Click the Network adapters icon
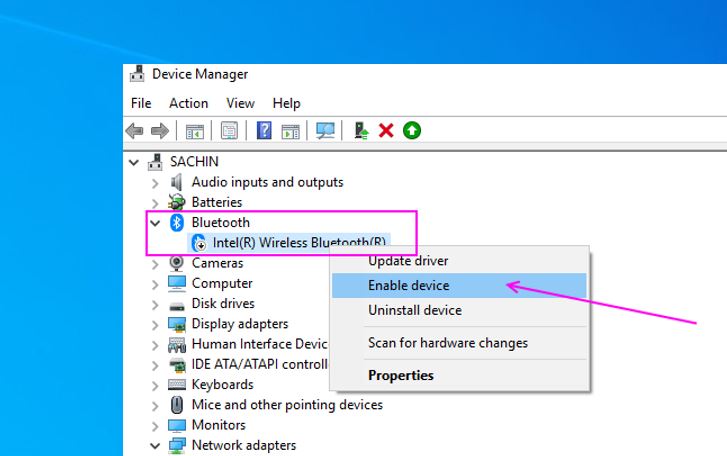Screen dimensions: 727x456 point(177,445)
